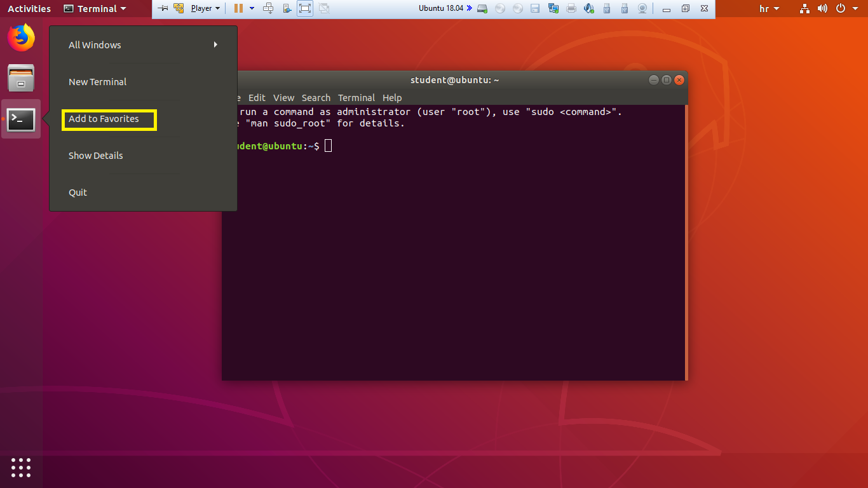
Task: Click the sound card device icon
Action: (589, 8)
